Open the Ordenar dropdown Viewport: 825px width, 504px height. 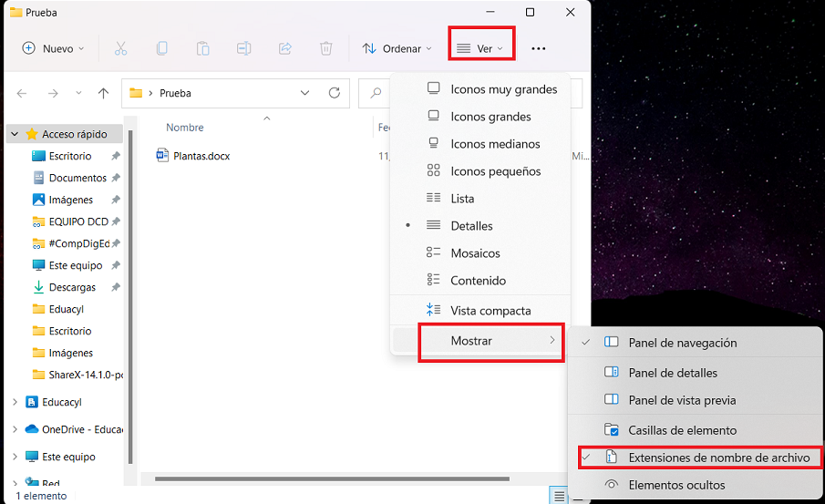[x=397, y=48]
